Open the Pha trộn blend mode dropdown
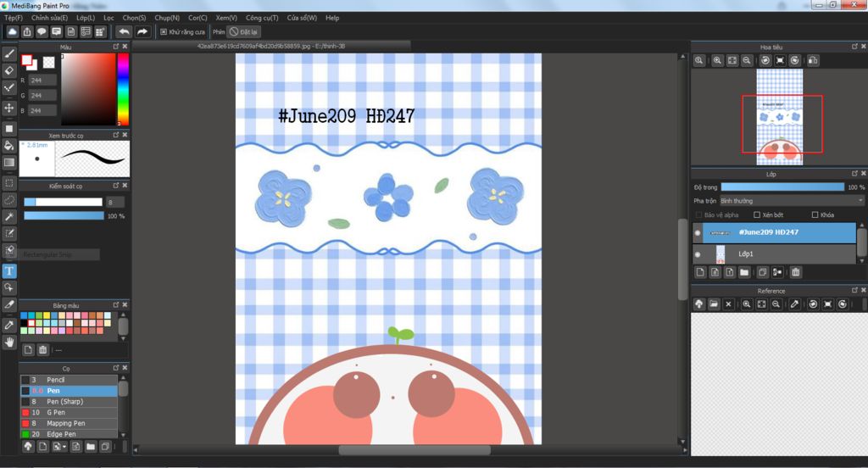868x468 pixels. click(x=792, y=200)
